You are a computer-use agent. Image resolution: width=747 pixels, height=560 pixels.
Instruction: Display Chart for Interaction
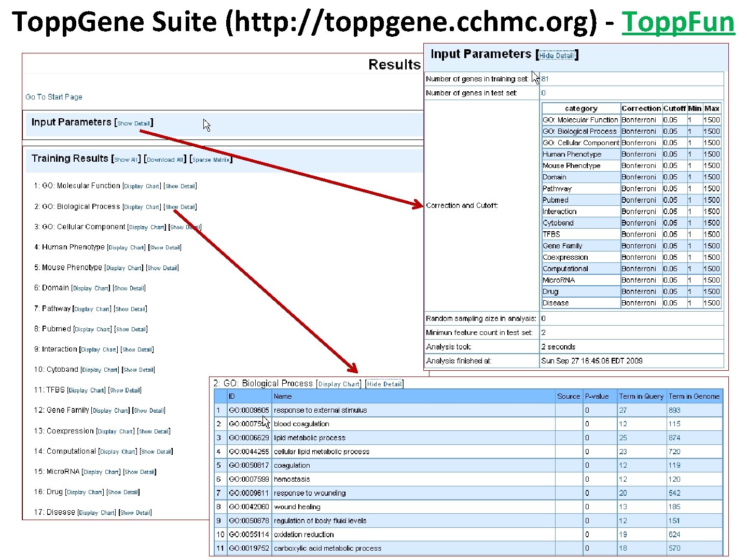[99, 349]
